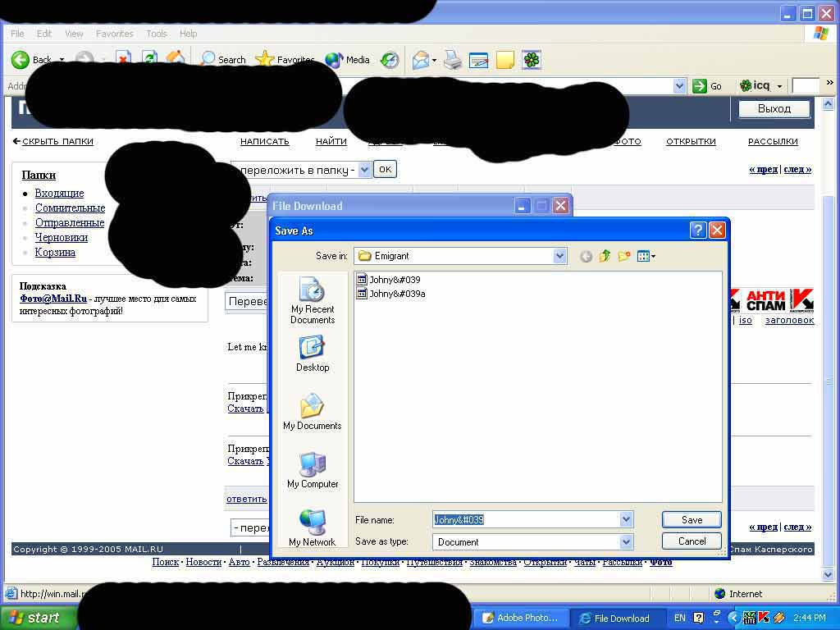Viewport: 840px width, 630px height.
Task: Click the Cancel button in Save As
Action: 692,541
